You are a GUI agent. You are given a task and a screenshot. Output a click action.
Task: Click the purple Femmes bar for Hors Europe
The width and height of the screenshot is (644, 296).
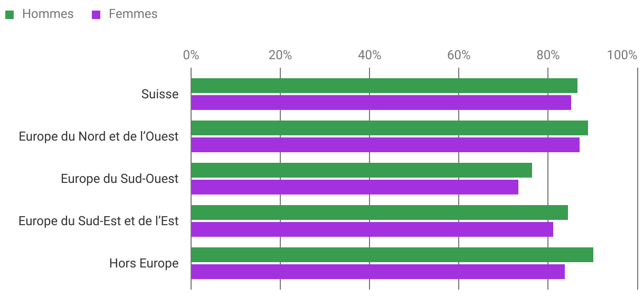[377, 272]
